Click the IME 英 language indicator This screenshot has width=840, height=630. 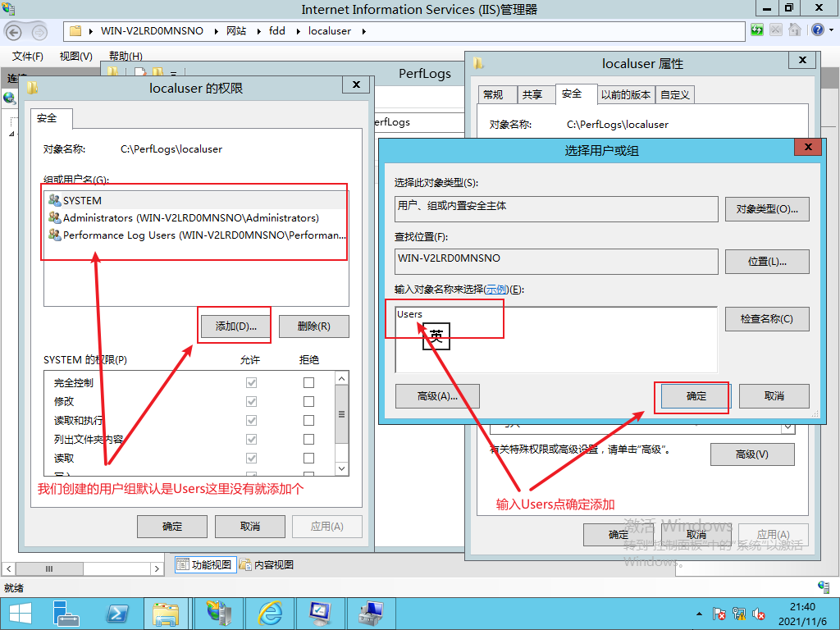click(x=436, y=336)
